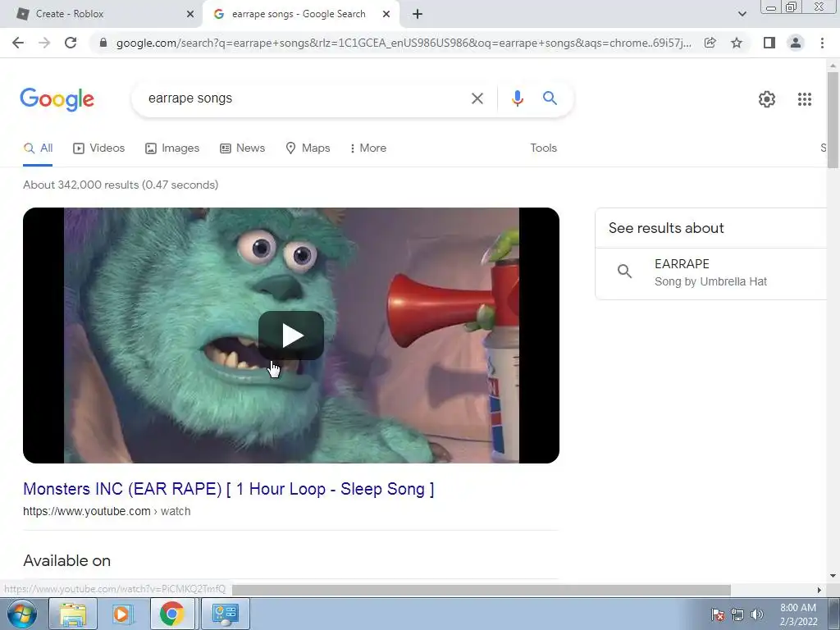Open the volume speaker tray icon

point(757,615)
